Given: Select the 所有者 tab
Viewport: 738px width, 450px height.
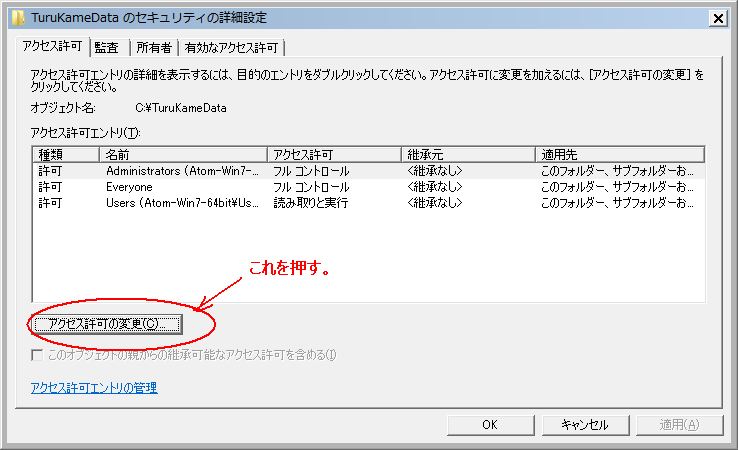Looking at the screenshot, I should [154, 47].
